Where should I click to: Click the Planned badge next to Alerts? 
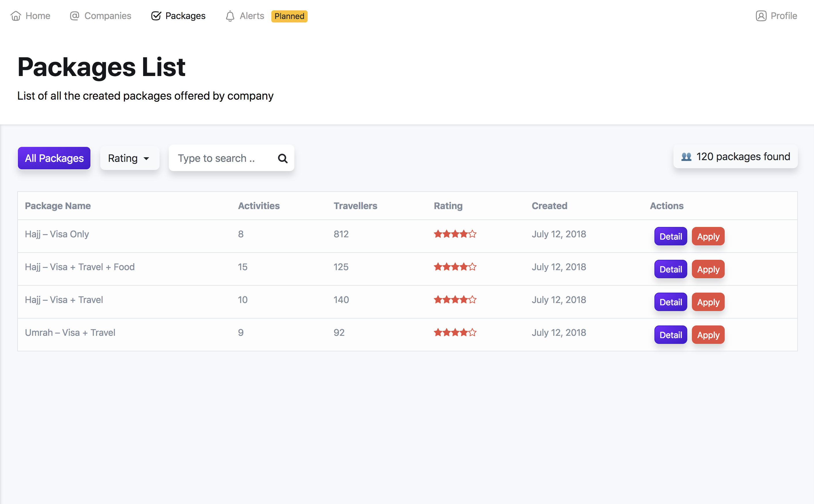coord(289,16)
